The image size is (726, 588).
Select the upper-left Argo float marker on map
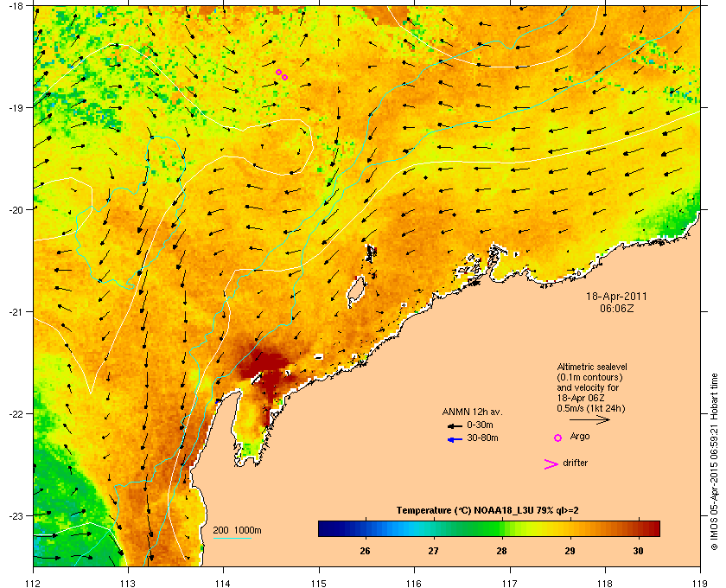pyautogui.click(x=278, y=72)
